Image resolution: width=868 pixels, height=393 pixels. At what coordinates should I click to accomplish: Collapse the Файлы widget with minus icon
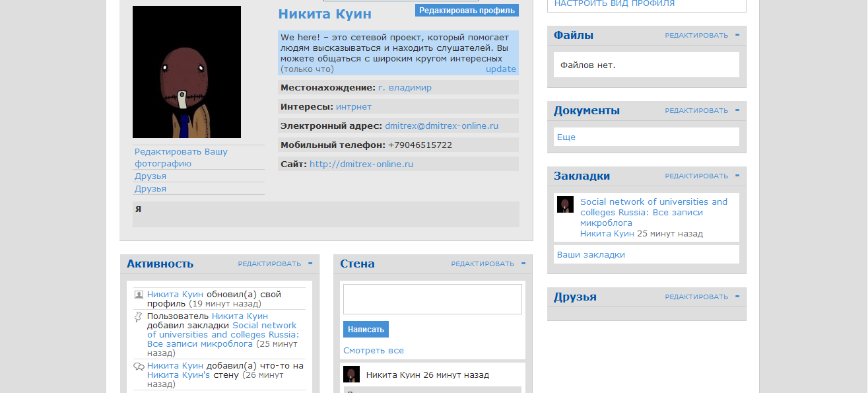coord(737,35)
